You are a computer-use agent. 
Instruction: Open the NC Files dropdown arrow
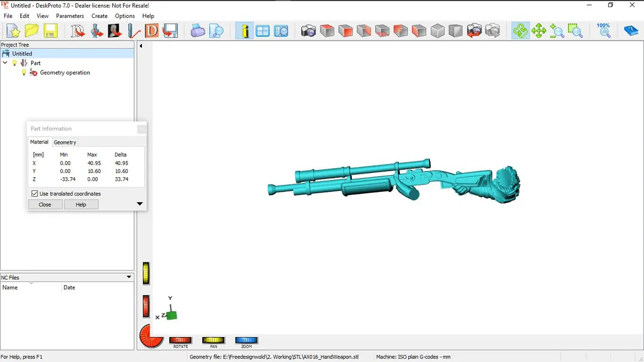129,277
